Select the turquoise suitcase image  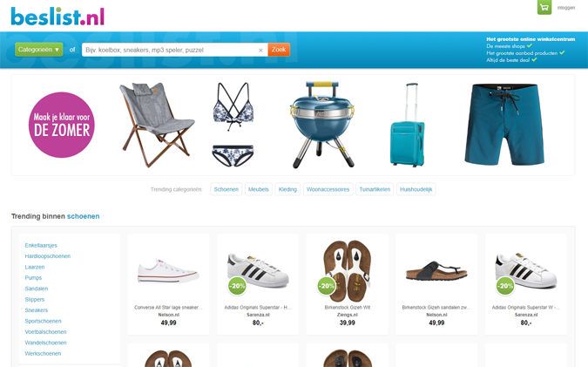tap(408, 125)
